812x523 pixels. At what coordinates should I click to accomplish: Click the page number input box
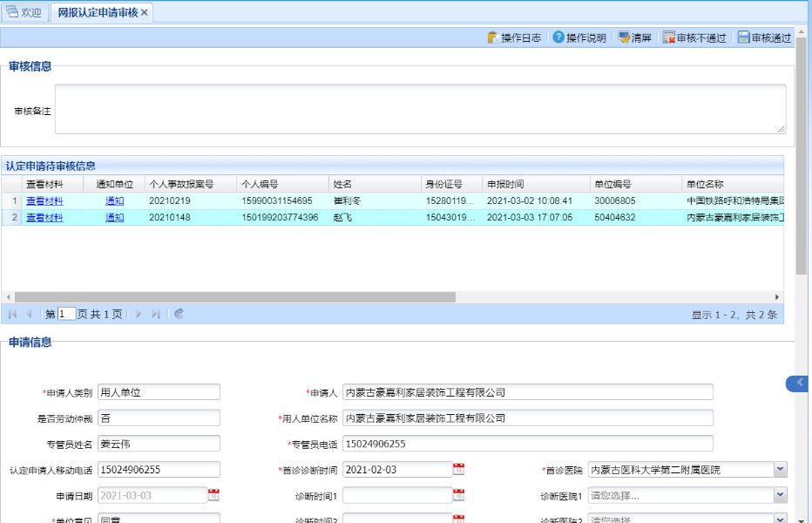click(66, 314)
